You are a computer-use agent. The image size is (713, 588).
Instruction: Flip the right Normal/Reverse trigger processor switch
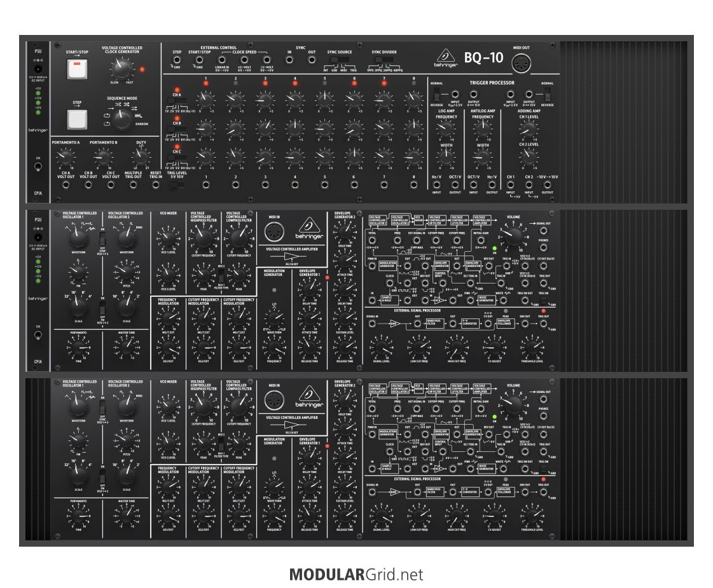(x=548, y=95)
